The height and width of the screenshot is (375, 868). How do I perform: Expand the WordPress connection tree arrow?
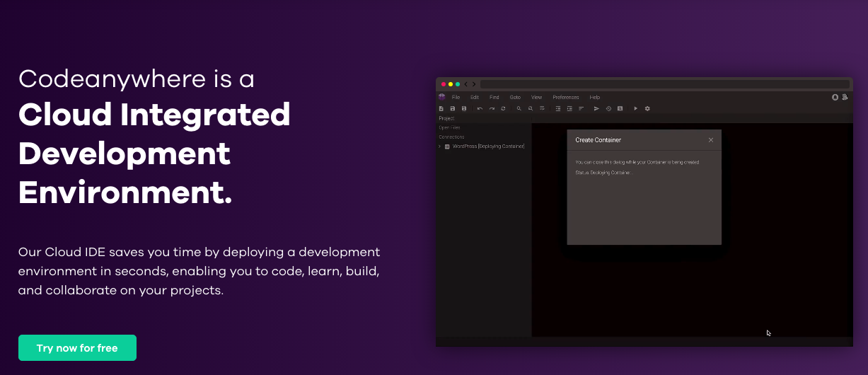click(439, 146)
